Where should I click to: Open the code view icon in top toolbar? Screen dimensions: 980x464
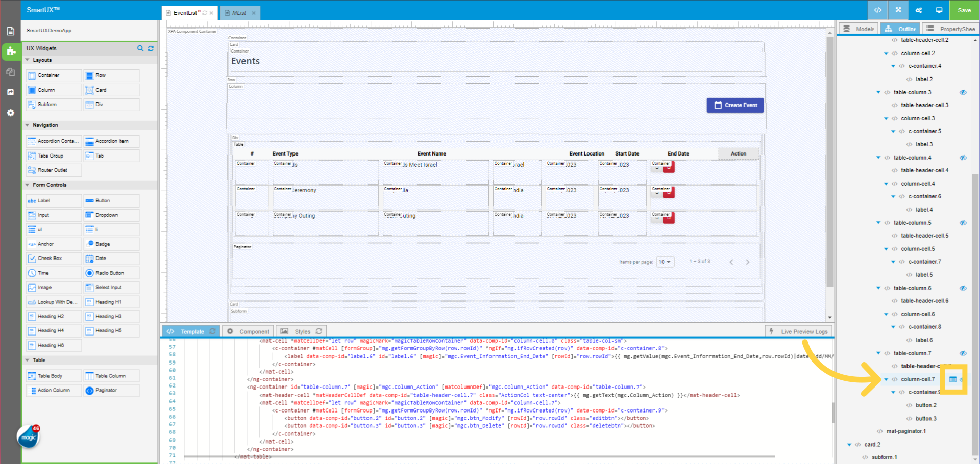[878, 10]
